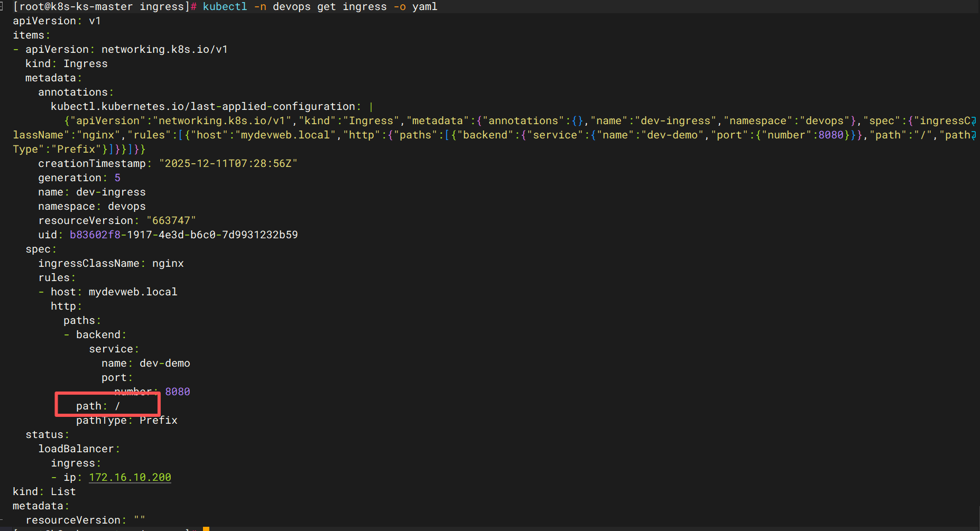Click the last-applied-configuration annotation key

tap(203, 106)
